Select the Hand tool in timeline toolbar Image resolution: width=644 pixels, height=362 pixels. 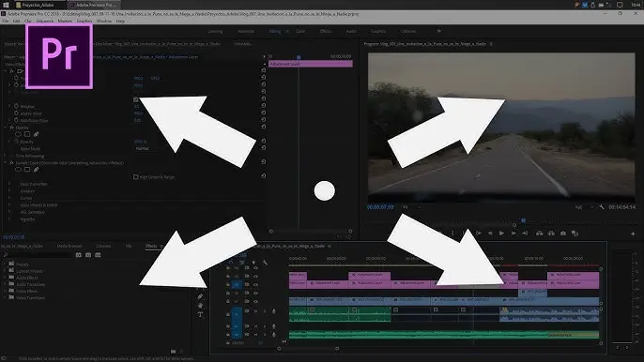pyautogui.click(x=200, y=306)
